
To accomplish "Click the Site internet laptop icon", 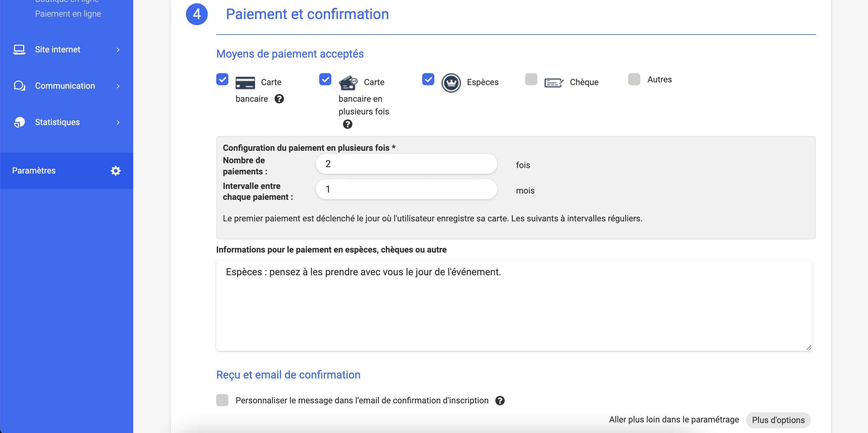I will click(x=19, y=50).
